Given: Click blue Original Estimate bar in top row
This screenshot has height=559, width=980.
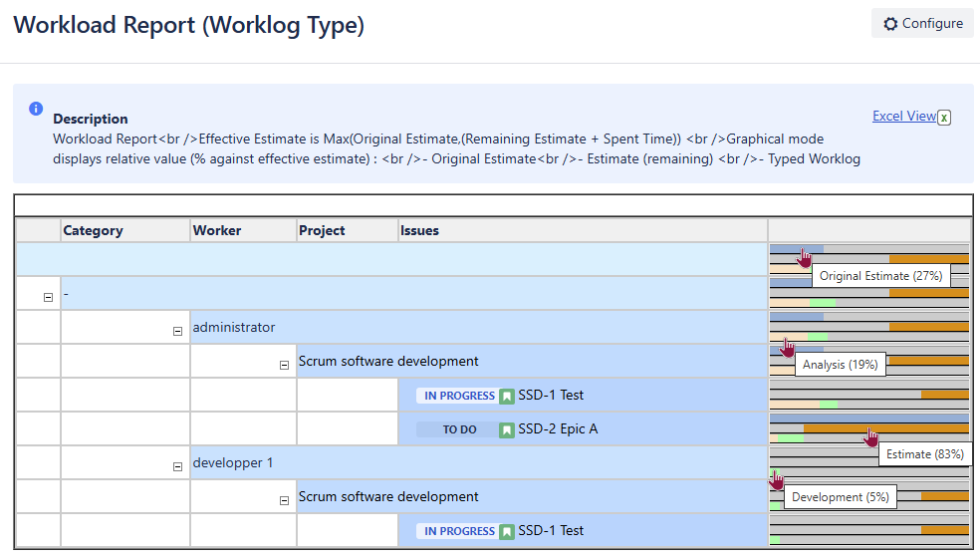Looking at the screenshot, I should [796, 248].
